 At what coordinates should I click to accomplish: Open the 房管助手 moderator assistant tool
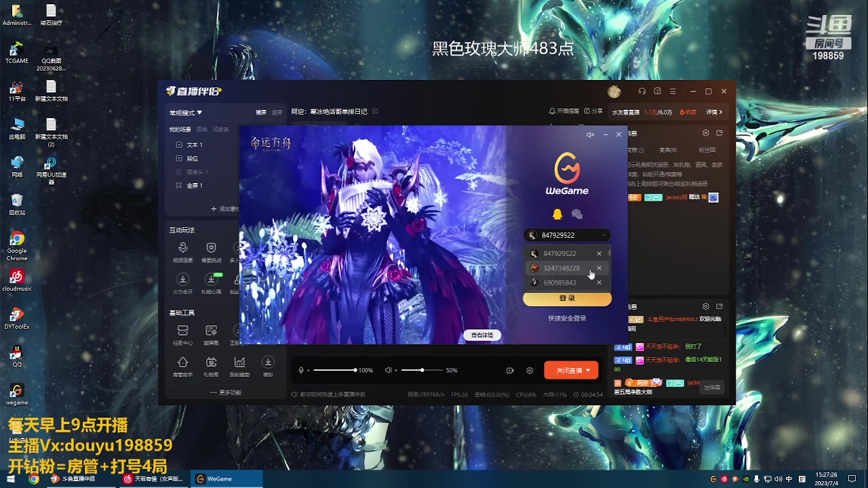[183, 363]
